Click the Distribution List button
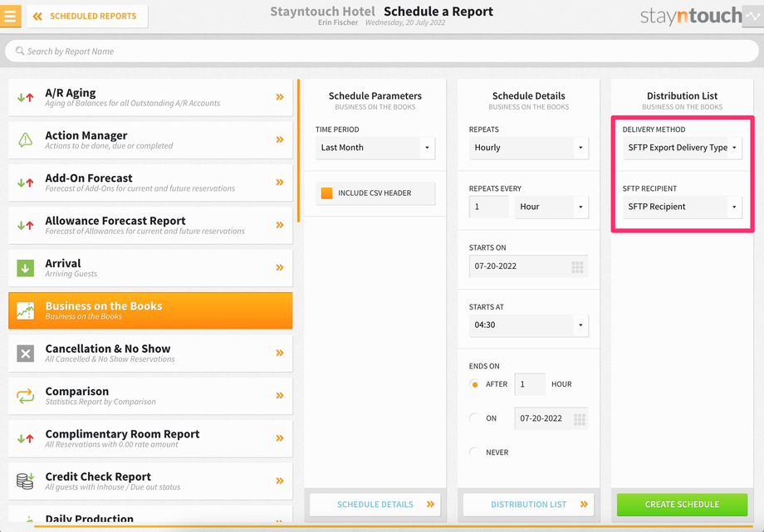 pos(529,505)
